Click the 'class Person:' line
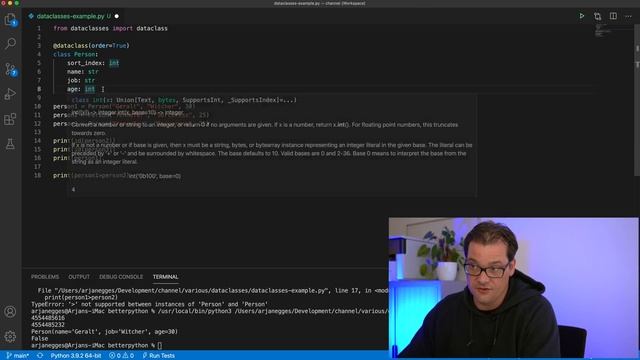This screenshot has width=640, height=360. [76, 54]
